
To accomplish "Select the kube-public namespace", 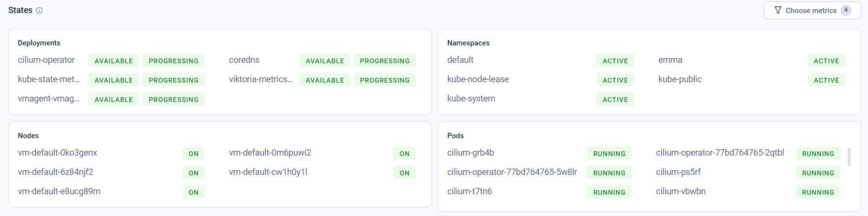I will (x=680, y=79).
